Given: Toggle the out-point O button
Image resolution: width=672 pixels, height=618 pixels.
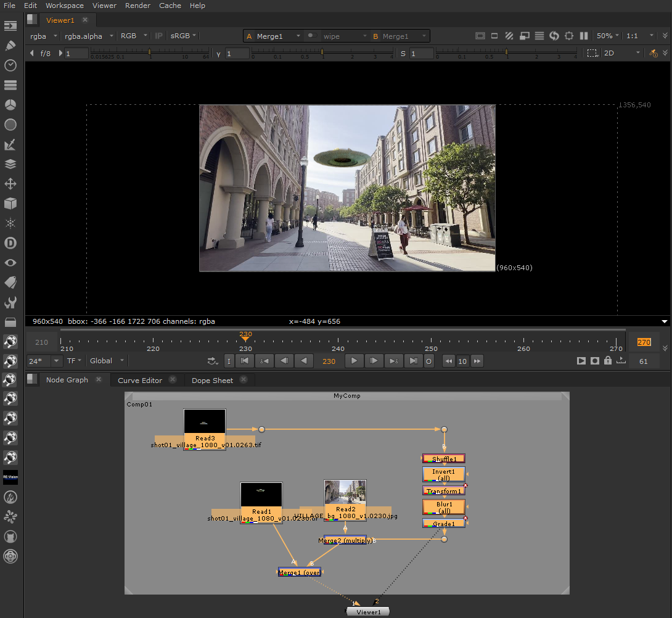Looking at the screenshot, I should pos(428,361).
